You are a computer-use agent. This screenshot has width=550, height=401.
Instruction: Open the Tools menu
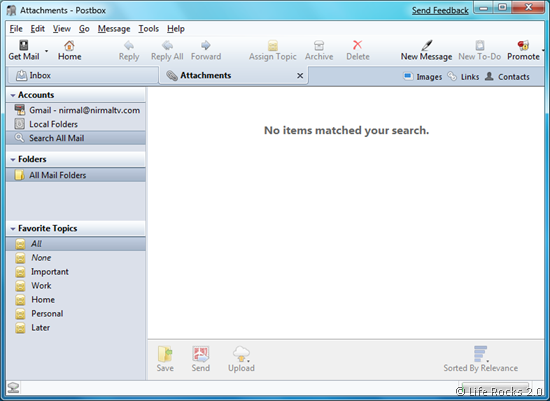coord(148,29)
